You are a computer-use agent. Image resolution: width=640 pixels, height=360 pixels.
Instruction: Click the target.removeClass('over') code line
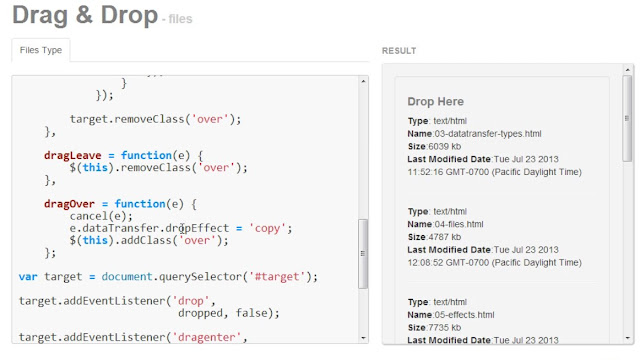155,119
